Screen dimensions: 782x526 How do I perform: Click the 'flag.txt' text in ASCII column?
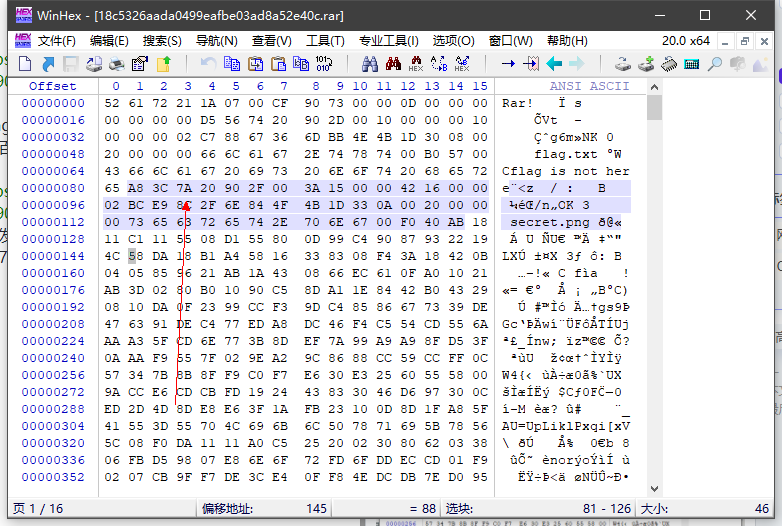coord(566,154)
